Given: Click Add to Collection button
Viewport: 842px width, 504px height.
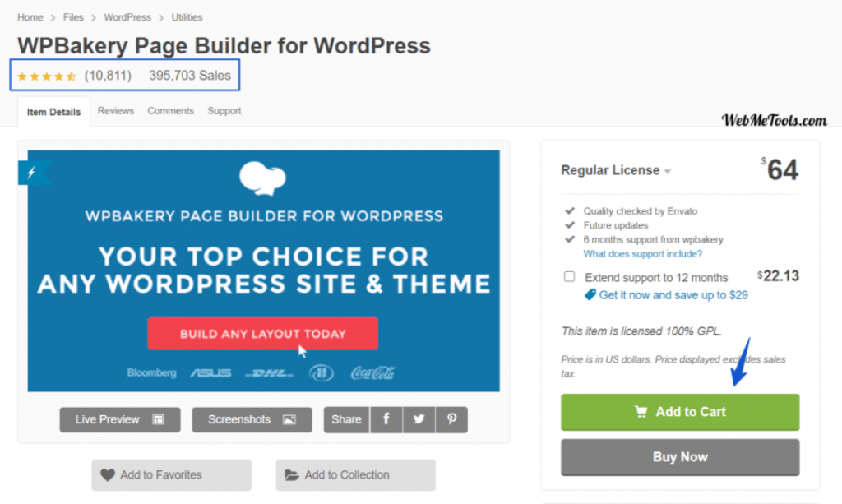Looking at the screenshot, I should (355, 475).
